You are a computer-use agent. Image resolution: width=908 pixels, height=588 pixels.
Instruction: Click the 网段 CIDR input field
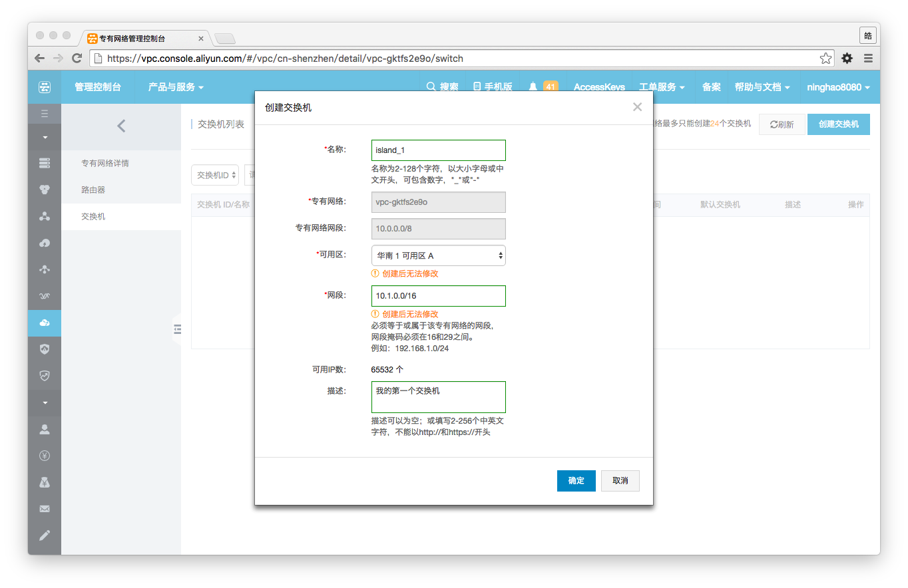[438, 296]
